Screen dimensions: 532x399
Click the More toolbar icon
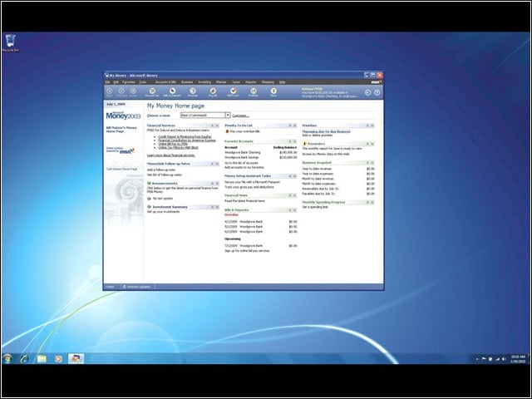click(273, 91)
